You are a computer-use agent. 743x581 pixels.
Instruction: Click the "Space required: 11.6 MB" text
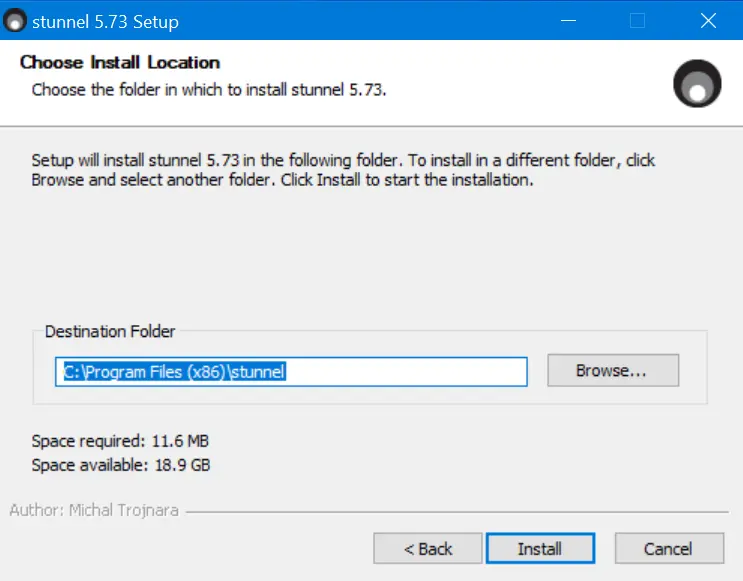click(x=120, y=441)
